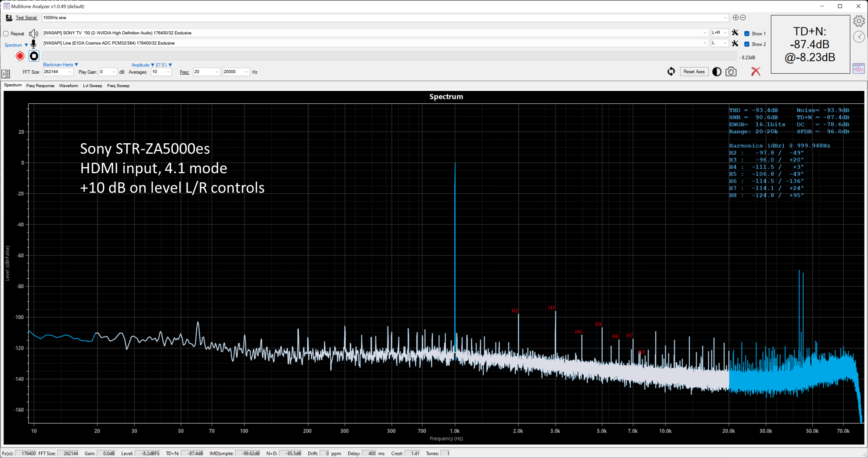Image resolution: width=868 pixels, height=458 pixels.
Task: Click the waveform chart icon
Action: point(858,69)
